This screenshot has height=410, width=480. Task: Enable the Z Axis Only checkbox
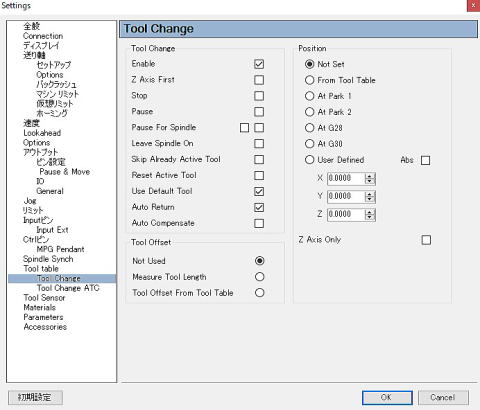click(x=426, y=240)
